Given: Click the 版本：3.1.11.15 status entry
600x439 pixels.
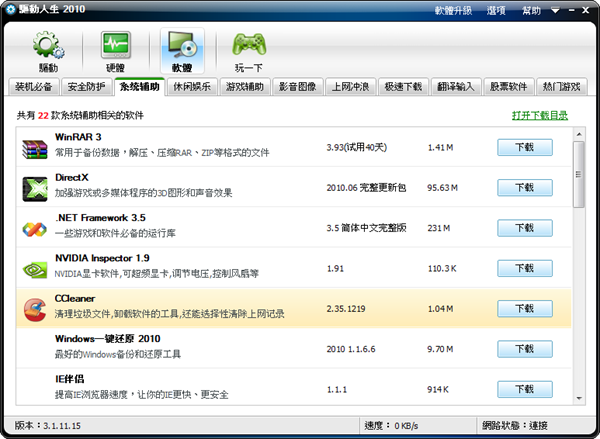Looking at the screenshot, I should click(x=47, y=426).
